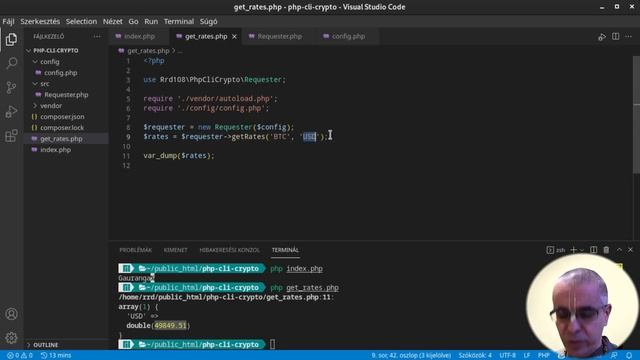Switch to KIMENET panel tab
The height and width of the screenshot is (360, 640).
pos(176,250)
